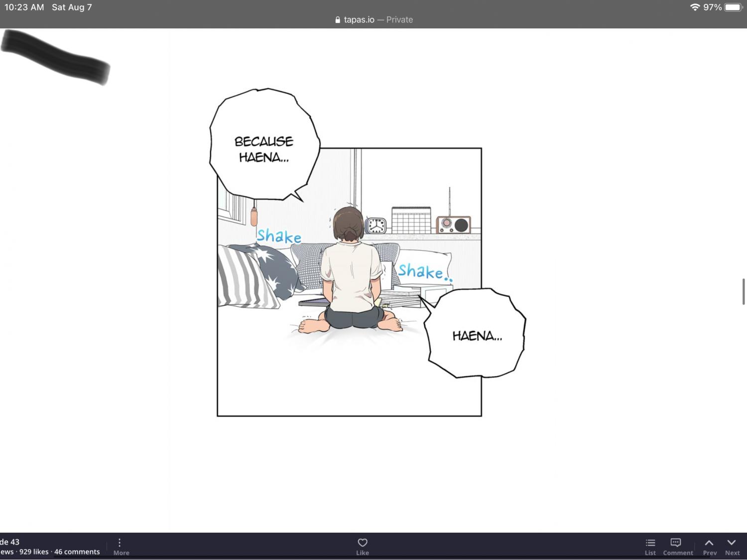
Task: Click the lock icon beside tapas.io
Action: click(338, 20)
